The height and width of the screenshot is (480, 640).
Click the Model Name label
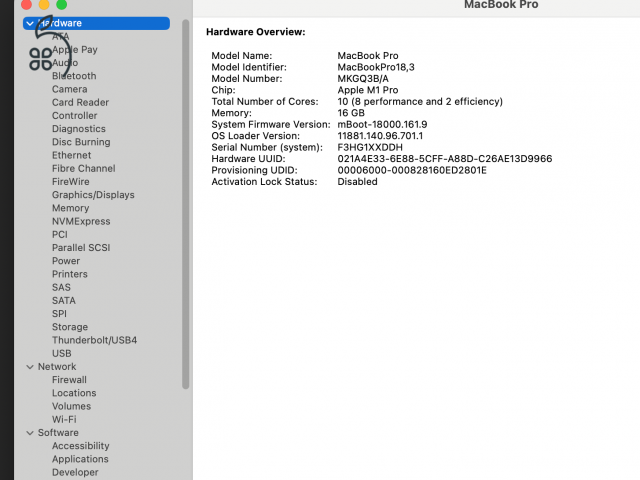242,56
